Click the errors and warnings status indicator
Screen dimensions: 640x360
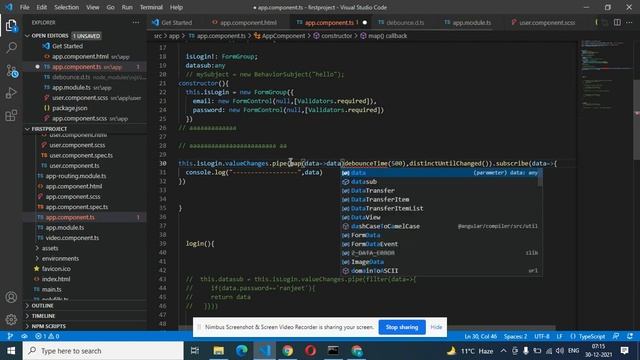pos(47,336)
